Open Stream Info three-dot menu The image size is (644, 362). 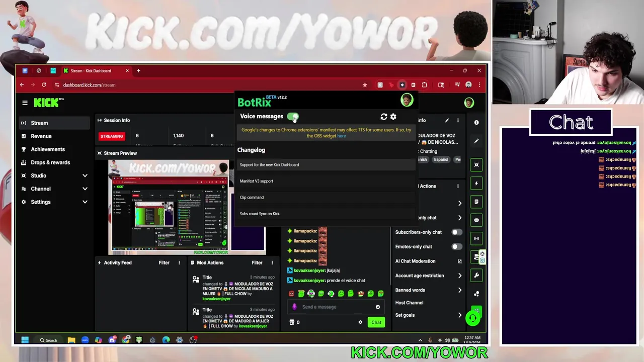(458, 121)
